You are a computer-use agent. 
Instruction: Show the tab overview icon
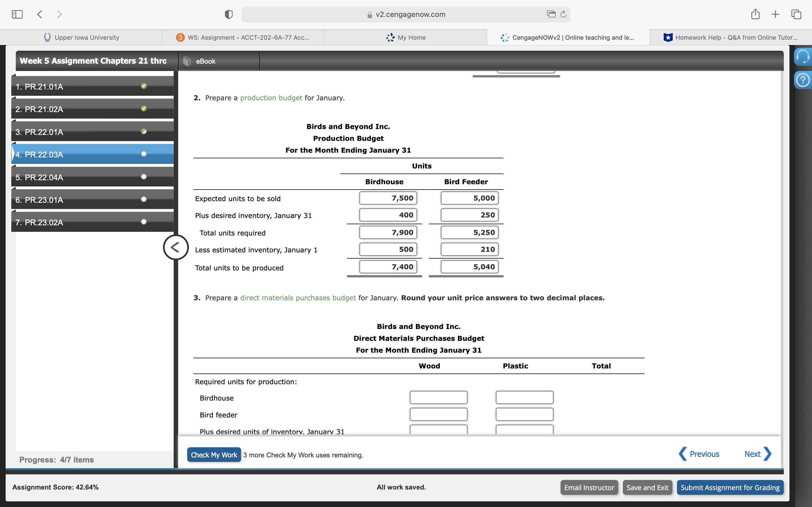click(x=796, y=14)
